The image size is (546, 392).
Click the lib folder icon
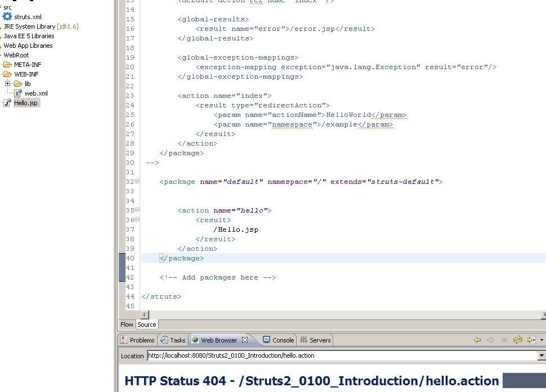coord(18,84)
